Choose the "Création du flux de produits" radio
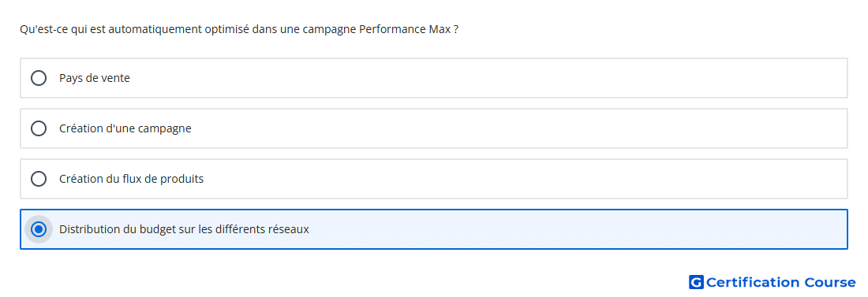Screen dimensions: 868x297 pos(39,179)
